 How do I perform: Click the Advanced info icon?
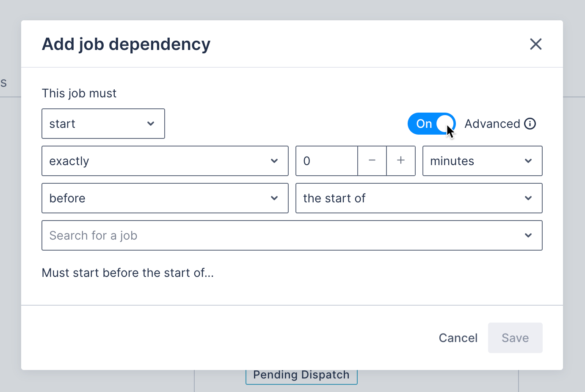pyautogui.click(x=530, y=124)
